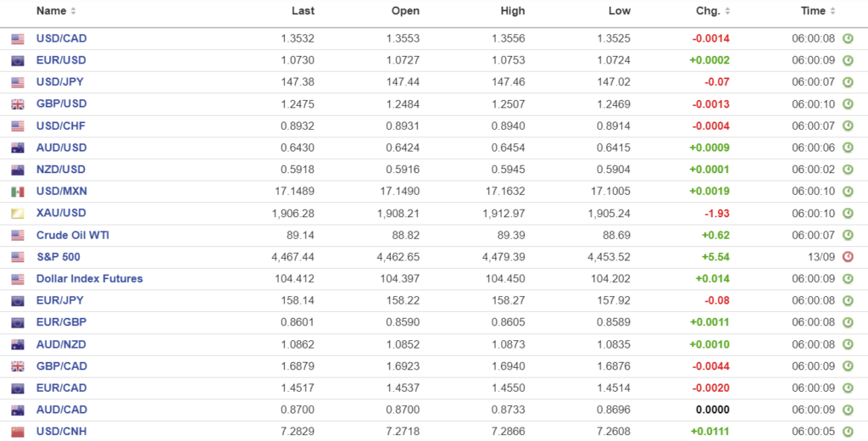Viewport: 868px width, 441px height.
Task: Click the UK flag icon beside GBP/USD
Action: coord(18,104)
